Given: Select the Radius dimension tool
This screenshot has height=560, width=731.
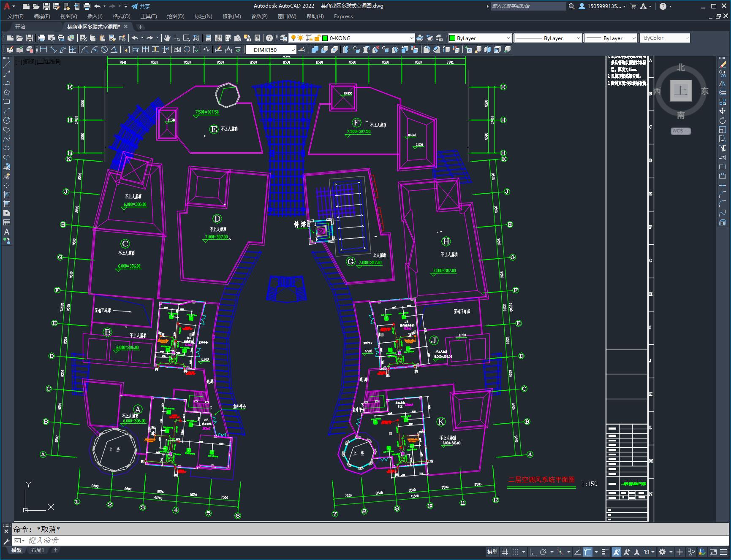Looking at the screenshot, I should (85, 49).
